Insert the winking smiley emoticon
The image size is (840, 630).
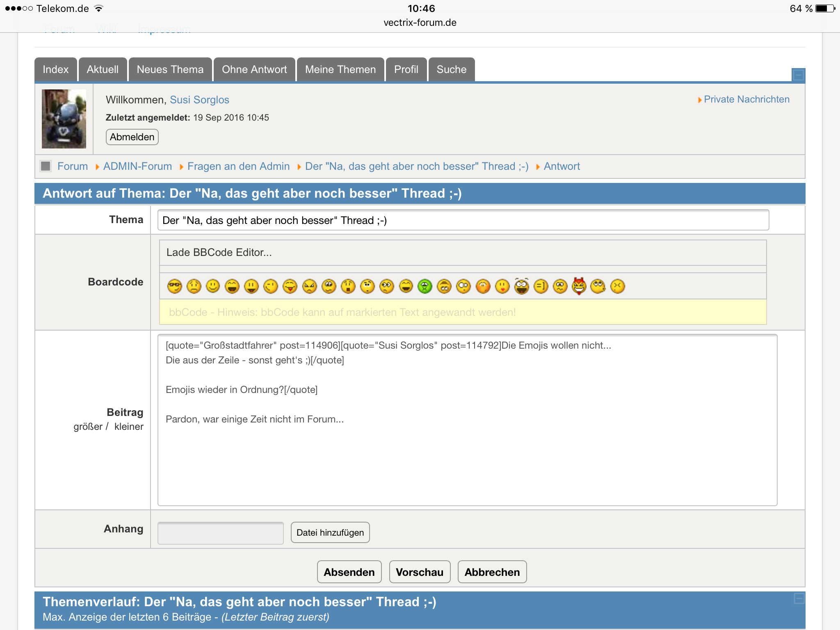point(271,286)
